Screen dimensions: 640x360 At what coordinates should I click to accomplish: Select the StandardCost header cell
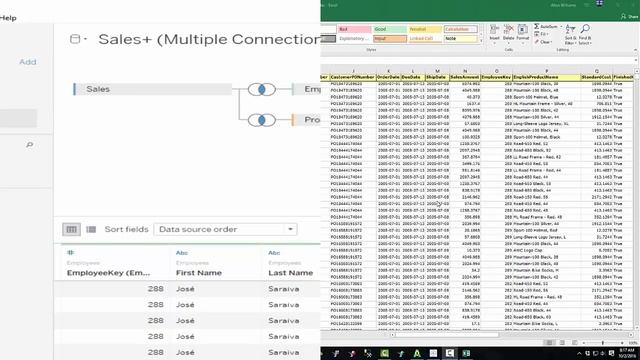coord(596,77)
